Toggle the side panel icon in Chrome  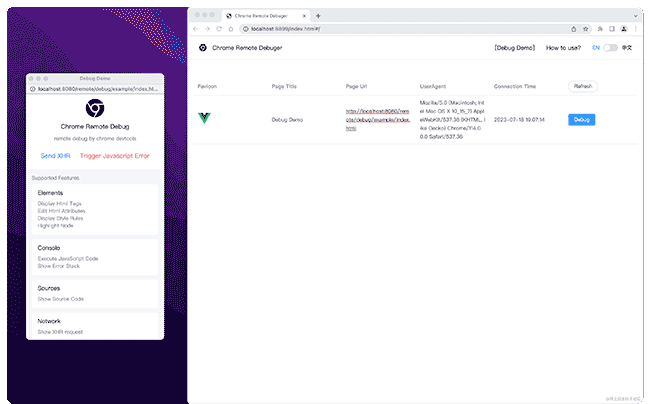[x=611, y=29]
